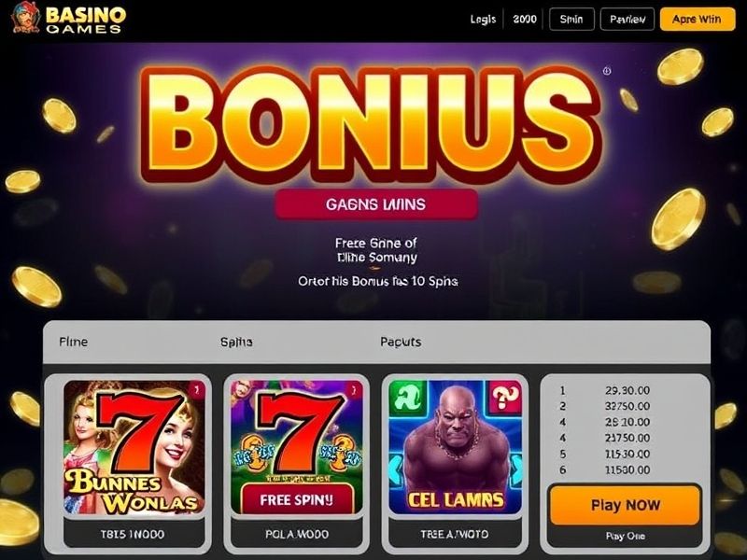Click the orange Apre Wiin button

pyautogui.click(x=698, y=19)
